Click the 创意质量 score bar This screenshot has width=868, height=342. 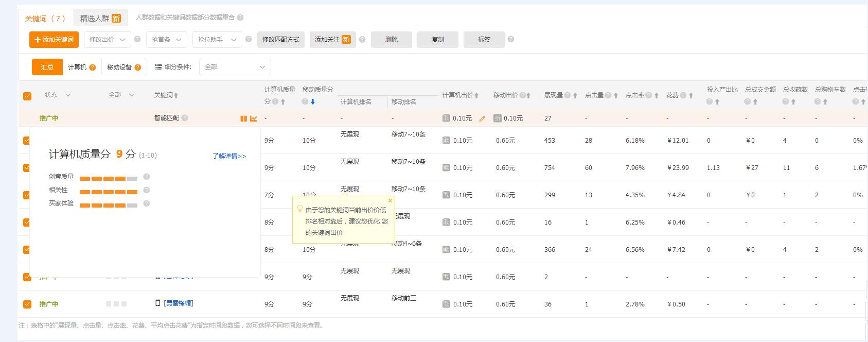pos(109,179)
